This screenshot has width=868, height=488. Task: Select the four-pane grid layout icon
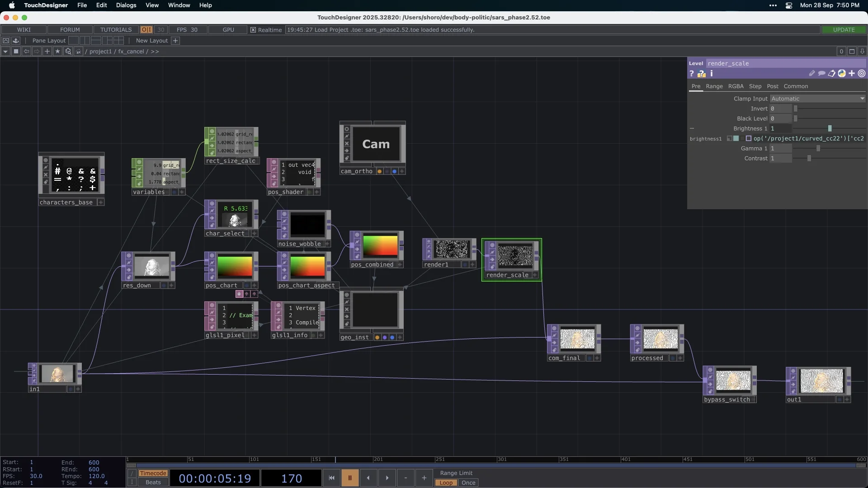click(118, 41)
